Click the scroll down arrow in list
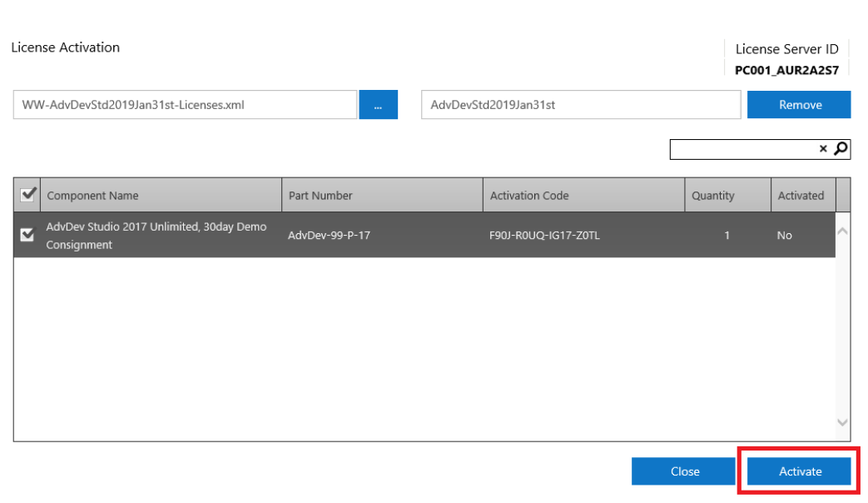This screenshot has height=503, width=868. click(842, 423)
